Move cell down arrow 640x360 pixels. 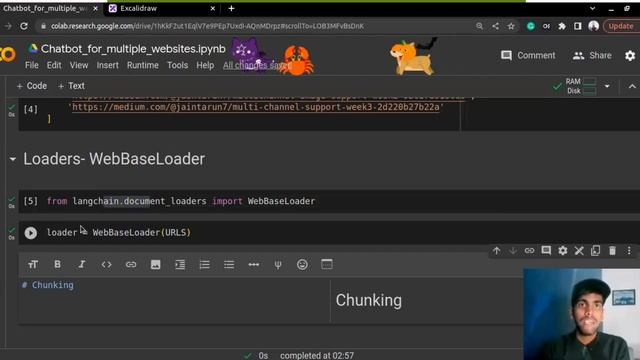click(513, 251)
